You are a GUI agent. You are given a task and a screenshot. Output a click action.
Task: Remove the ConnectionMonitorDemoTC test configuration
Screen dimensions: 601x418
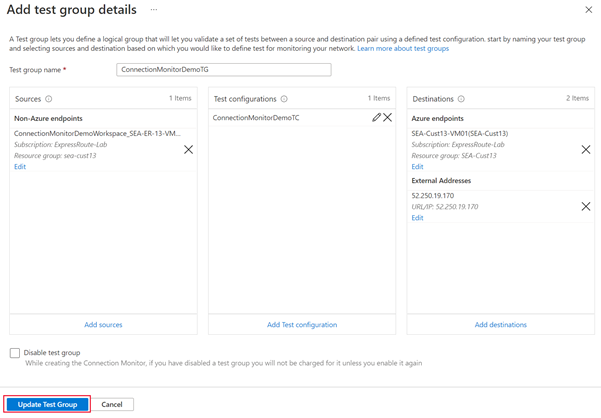click(388, 118)
